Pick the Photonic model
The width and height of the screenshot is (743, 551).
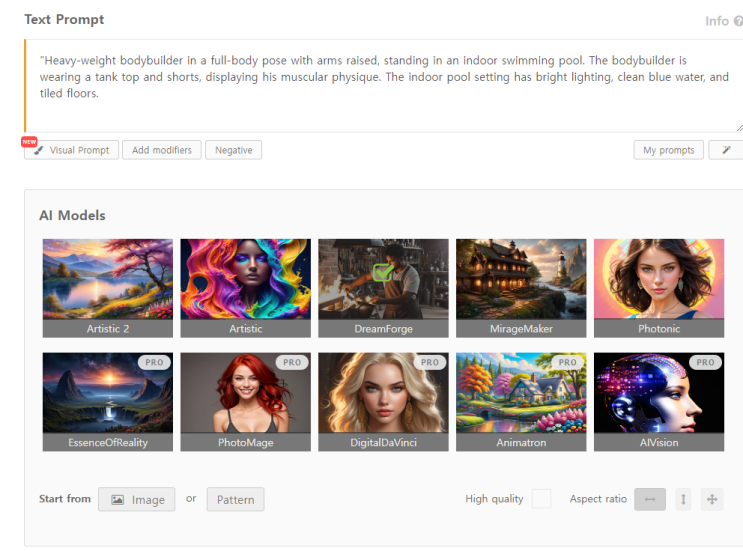coord(659,288)
